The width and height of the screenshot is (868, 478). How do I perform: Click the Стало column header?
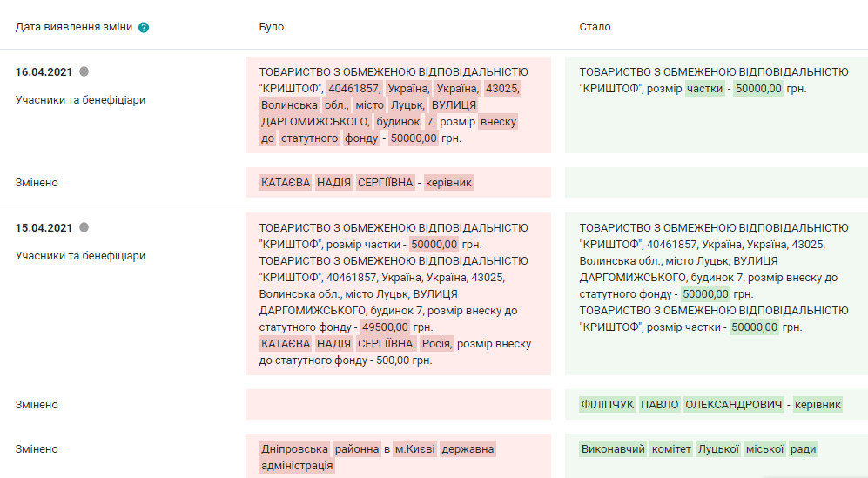pos(595,27)
